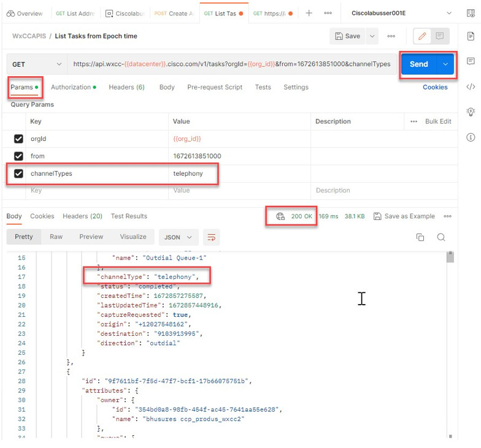Uncheck the from parameter checkbox
Image resolution: width=481 pixels, height=448 pixels.
[x=18, y=156]
